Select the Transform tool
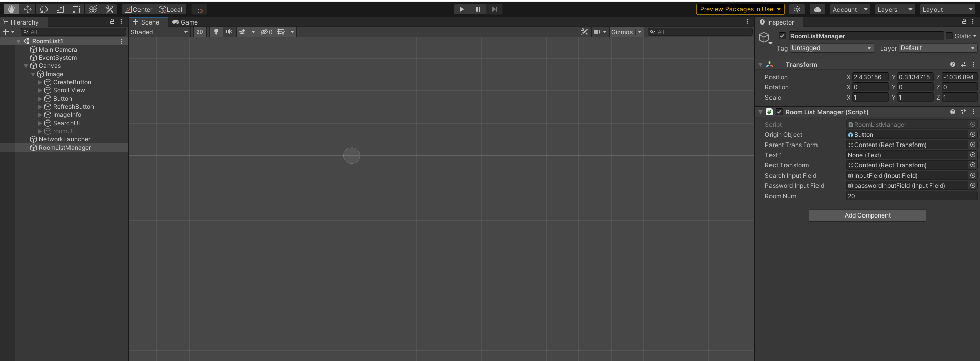 point(93,9)
